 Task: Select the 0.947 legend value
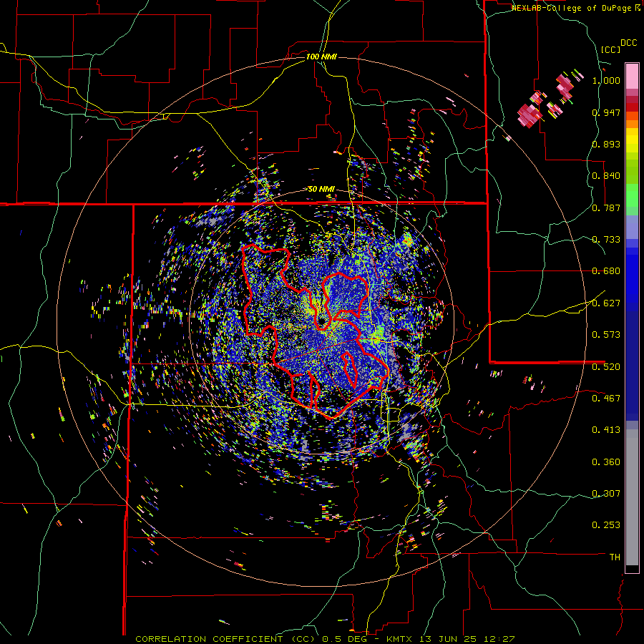[606, 112]
